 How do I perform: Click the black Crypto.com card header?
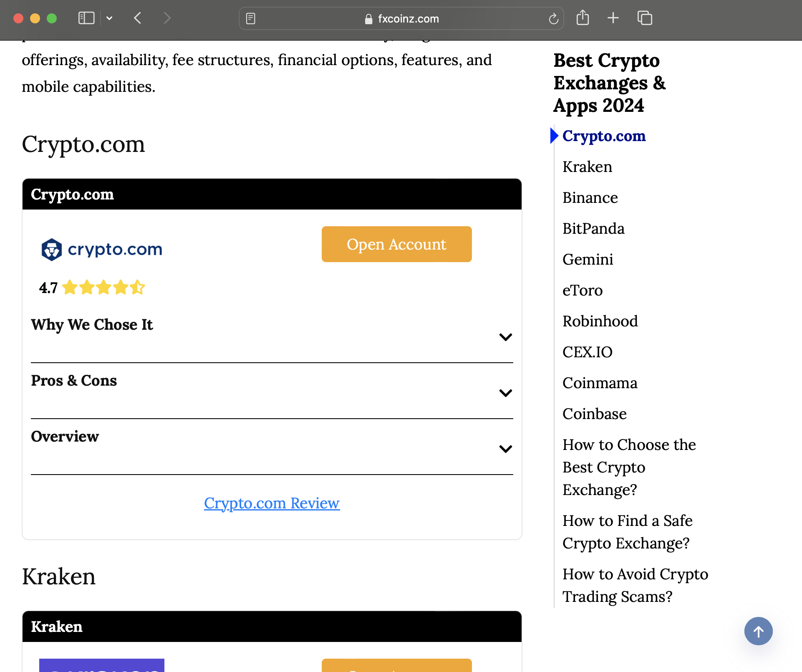[x=272, y=195]
